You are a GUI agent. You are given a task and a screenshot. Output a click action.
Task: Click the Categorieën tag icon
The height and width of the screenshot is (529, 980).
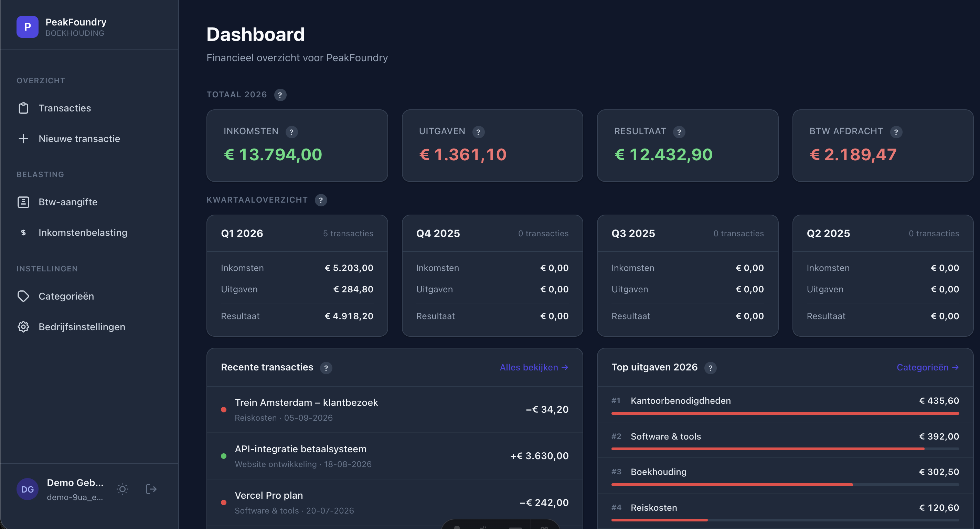[23, 296]
